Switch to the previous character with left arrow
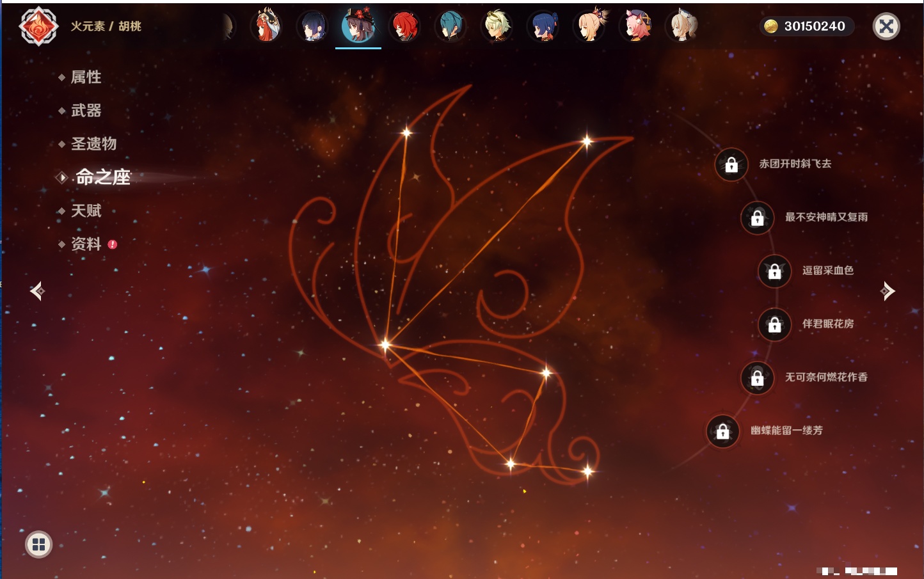The width and height of the screenshot is (924, 579). click(x=37, y=291)
